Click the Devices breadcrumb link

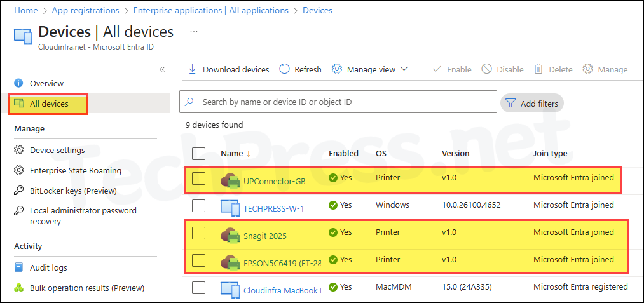pos(317,10)
